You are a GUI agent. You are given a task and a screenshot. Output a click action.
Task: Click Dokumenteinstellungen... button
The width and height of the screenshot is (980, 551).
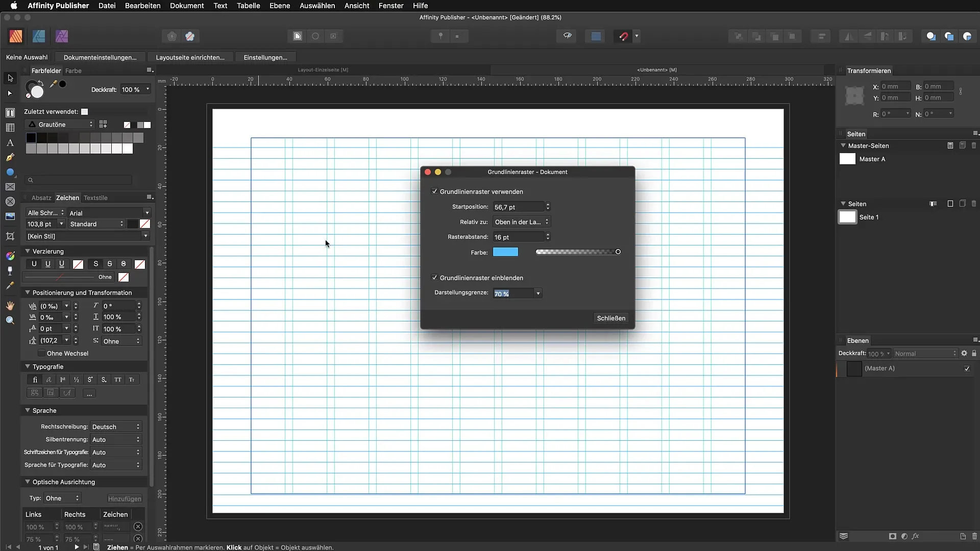(x=100, y=57)
